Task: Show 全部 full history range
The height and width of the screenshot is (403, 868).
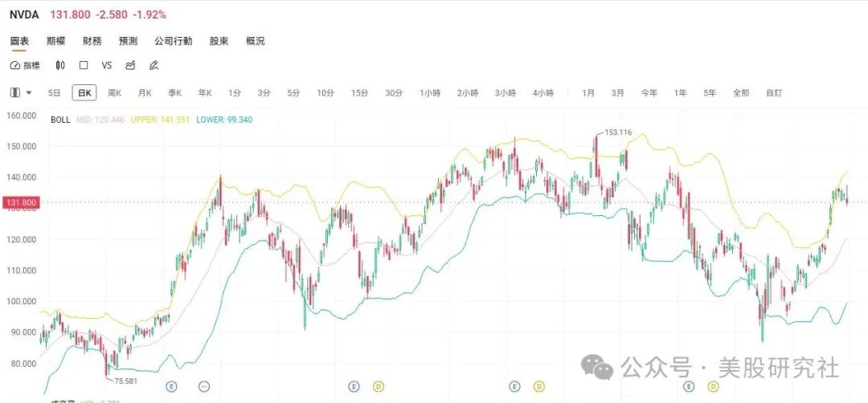Action: pos(740,93)
